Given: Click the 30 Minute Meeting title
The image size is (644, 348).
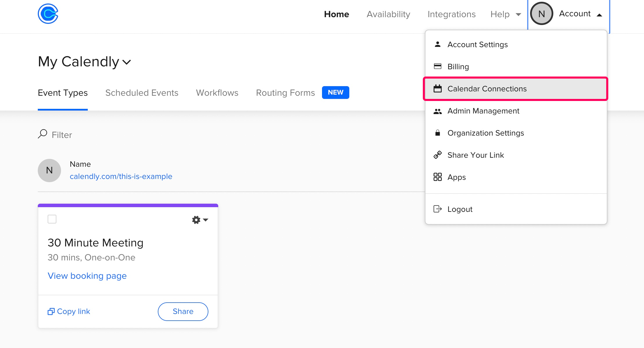Looking at the screenshot, I should point(96,243).
